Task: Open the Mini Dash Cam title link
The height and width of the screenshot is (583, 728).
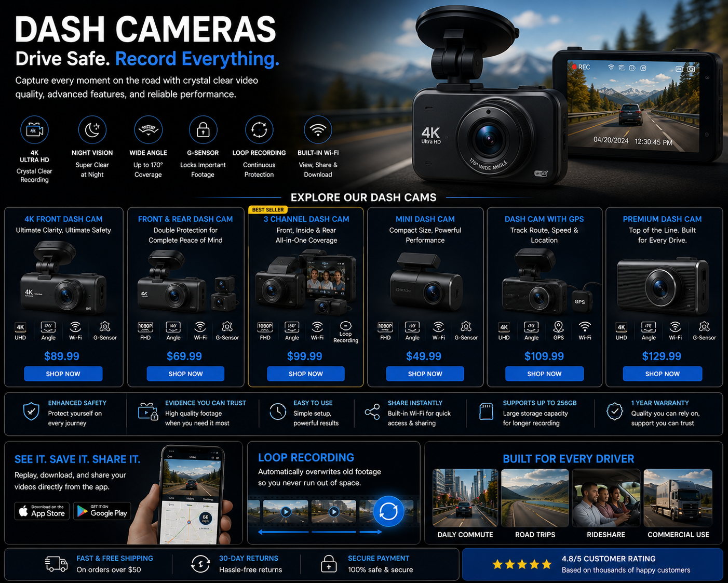Action: coord(425,219)
